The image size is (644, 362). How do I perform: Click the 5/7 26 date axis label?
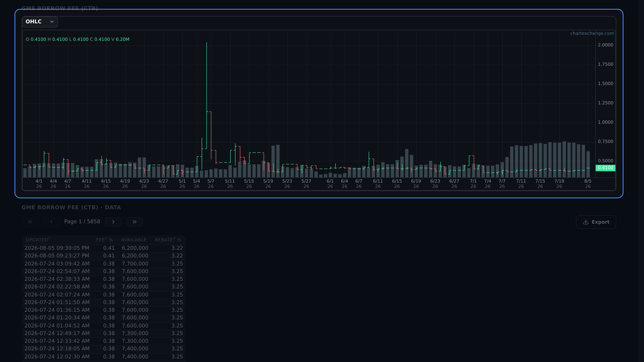tap(211, 184)
